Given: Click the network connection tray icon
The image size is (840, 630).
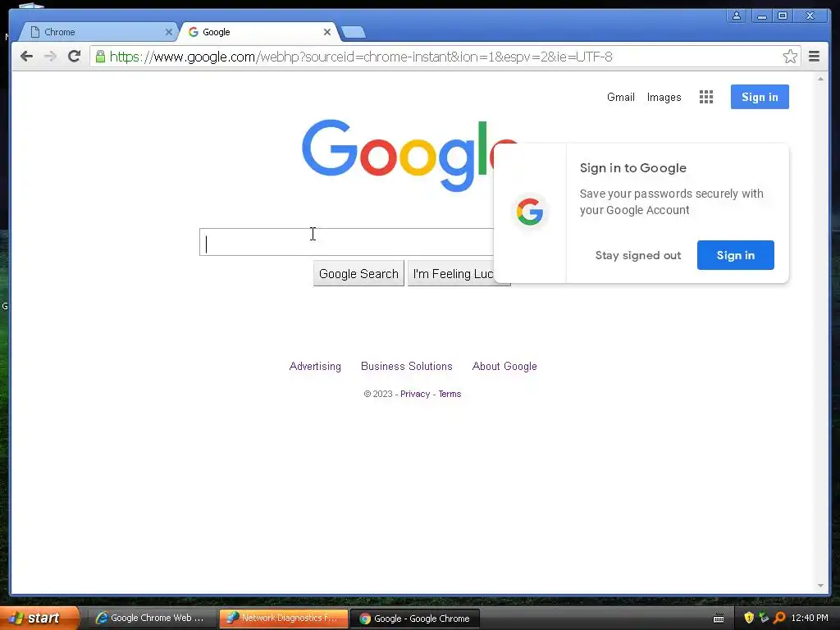Looking at the screenshot, I should [764, 618].
